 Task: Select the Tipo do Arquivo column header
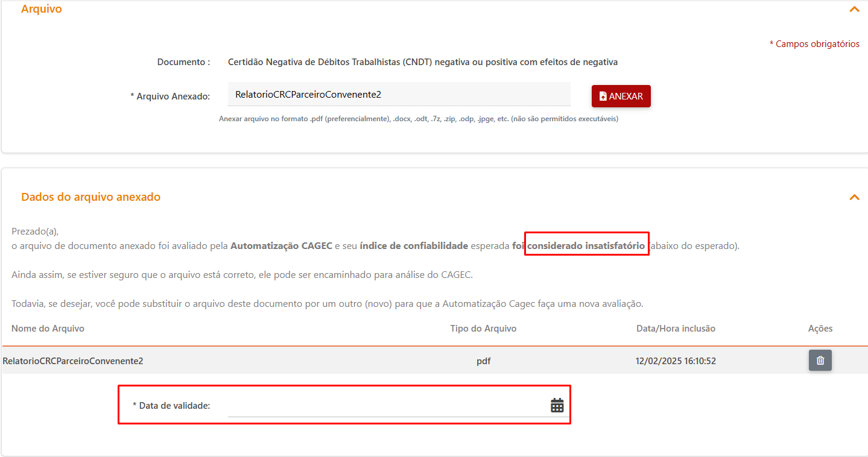(483, 329)
